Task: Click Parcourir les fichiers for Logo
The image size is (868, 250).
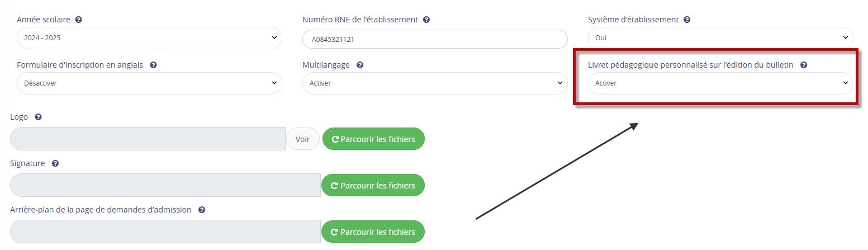Action: (x=373, y=139)
